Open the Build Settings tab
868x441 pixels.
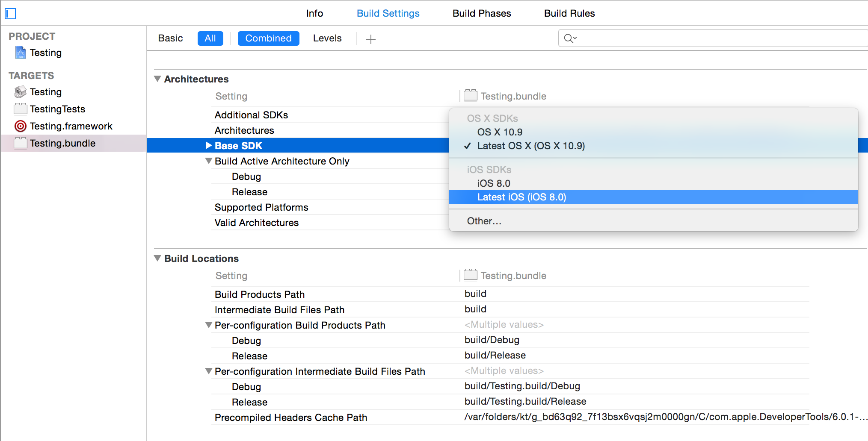point(388,13)
